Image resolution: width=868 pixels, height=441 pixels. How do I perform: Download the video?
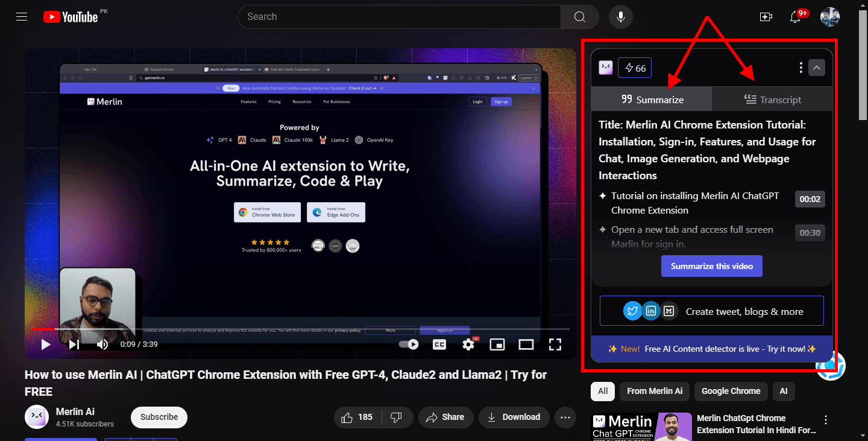[514, 417]
